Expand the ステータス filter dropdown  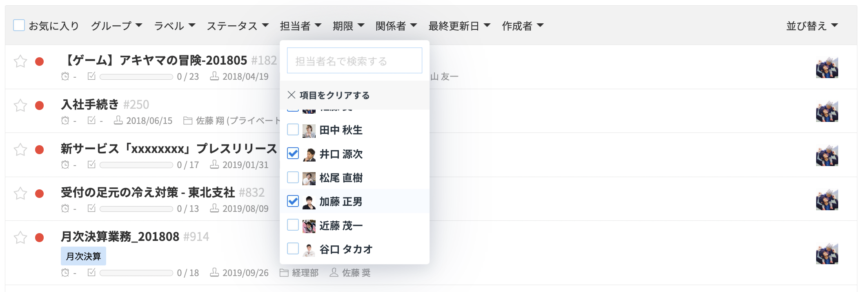tap(238, 26)
